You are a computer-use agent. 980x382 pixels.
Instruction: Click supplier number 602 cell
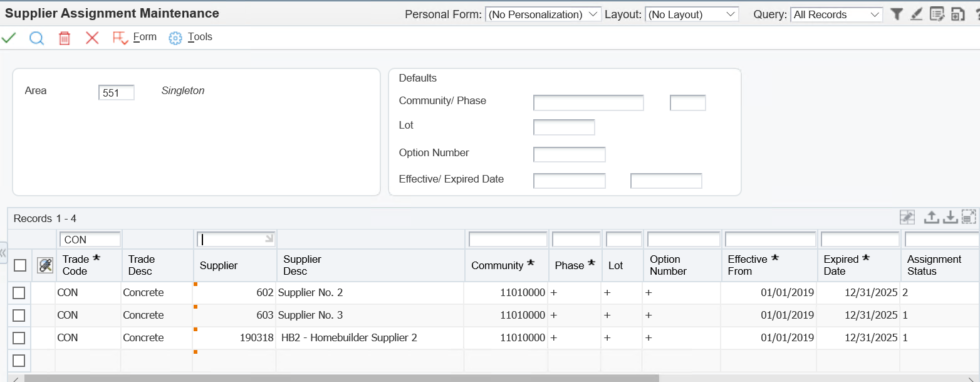pos(235,293)
